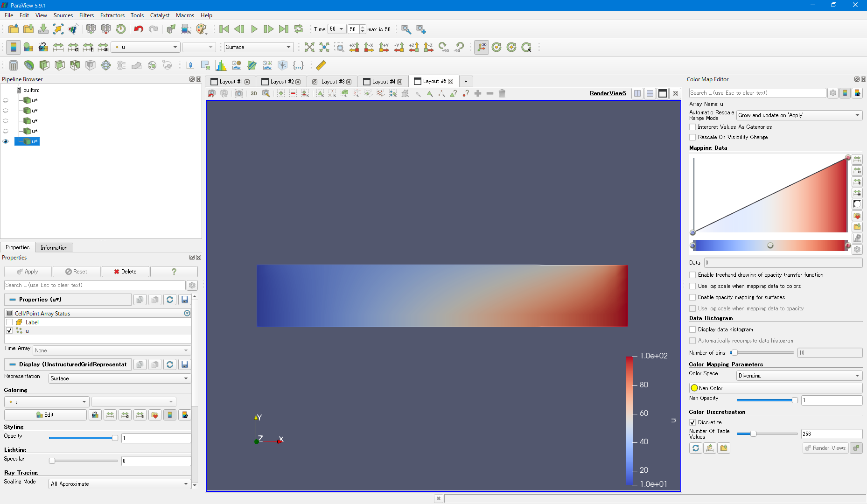Set view direction to +X
The image size is (867, 504).
pos(354,47)
